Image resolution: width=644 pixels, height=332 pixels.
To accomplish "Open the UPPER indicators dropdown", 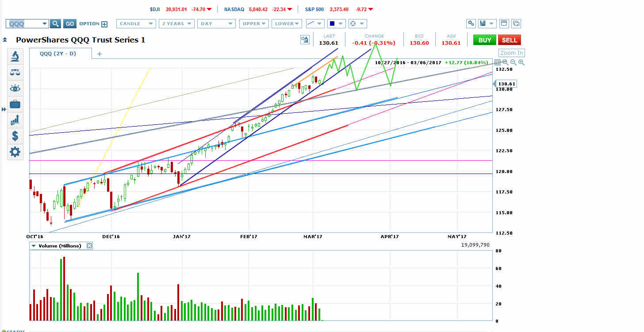I will click(x=254, y=24).
